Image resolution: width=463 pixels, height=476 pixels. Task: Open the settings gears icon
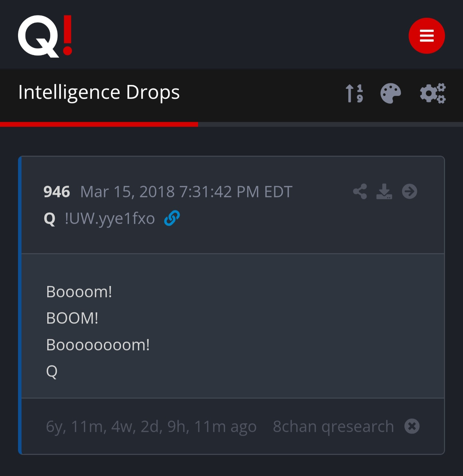(x=433, y=93)
